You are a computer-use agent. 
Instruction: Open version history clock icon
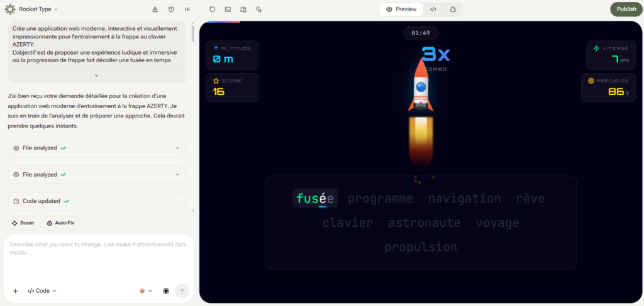coord(171,9)
